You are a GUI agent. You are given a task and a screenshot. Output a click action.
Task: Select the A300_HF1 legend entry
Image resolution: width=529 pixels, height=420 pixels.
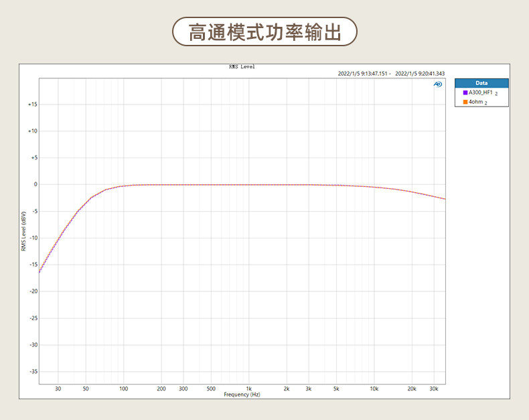pos(481,92)
